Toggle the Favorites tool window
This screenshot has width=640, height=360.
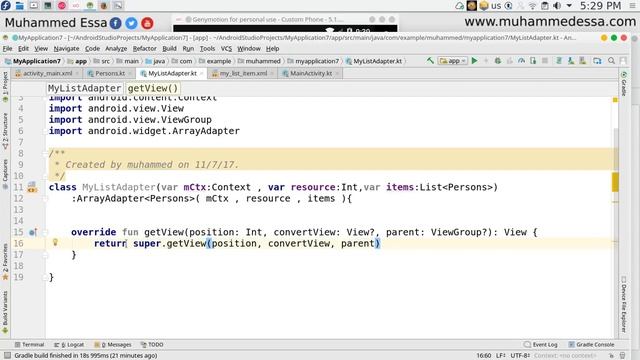click(x=5, y=261)
